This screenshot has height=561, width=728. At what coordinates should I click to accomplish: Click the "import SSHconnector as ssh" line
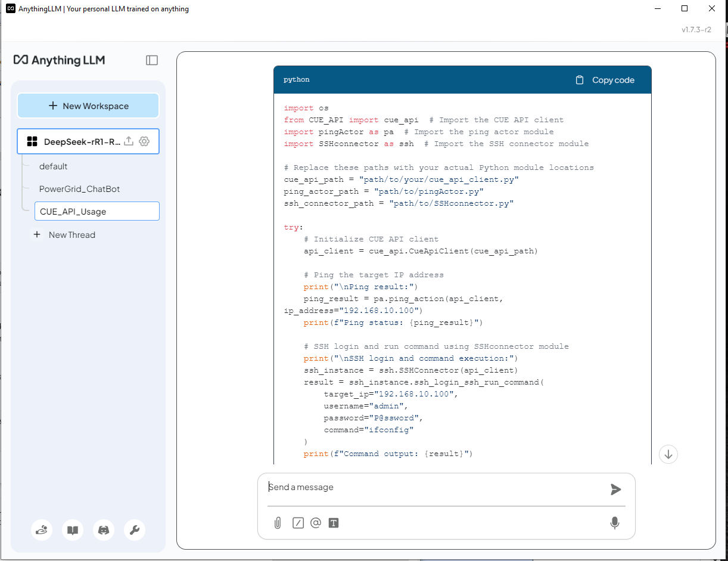[436, 144]
